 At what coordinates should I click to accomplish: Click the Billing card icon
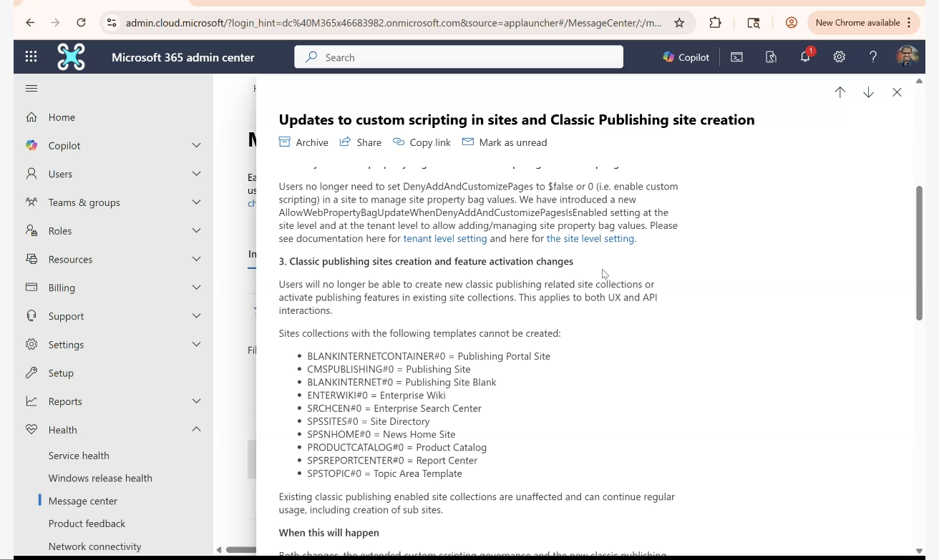click(31, 288)
